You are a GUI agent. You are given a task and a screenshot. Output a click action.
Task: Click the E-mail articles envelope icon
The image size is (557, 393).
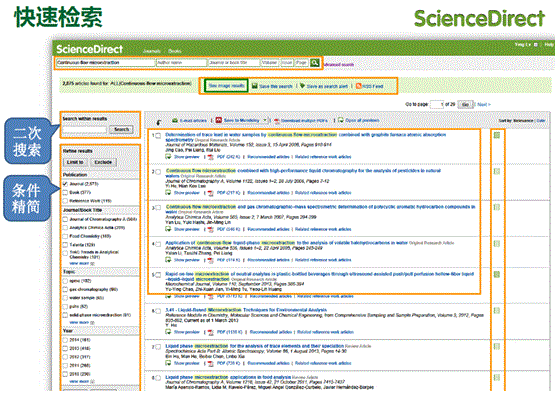pos(175,120)
